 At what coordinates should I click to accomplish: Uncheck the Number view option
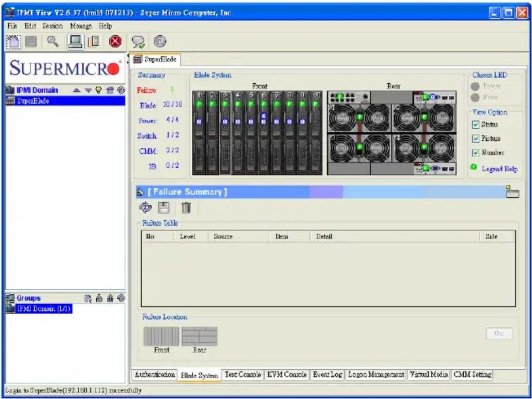[x=475, y=152]
